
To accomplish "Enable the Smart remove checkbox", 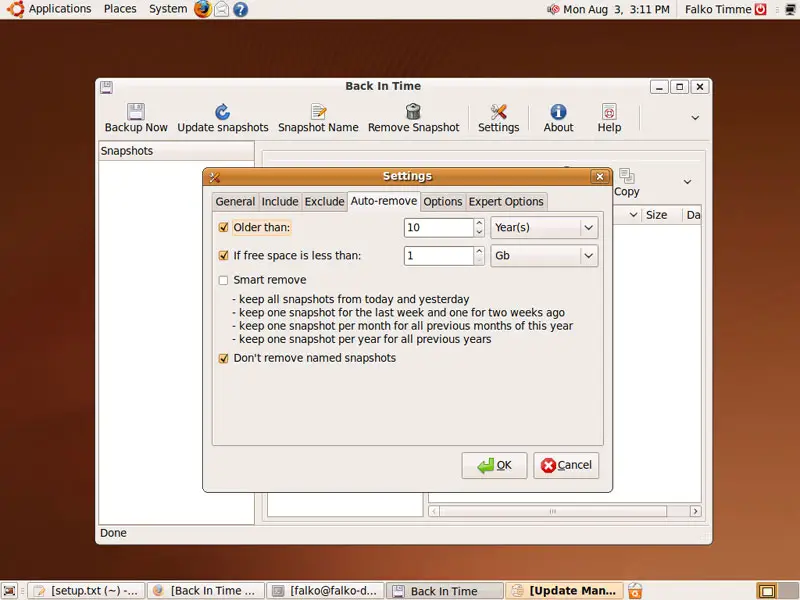I will [223, 280].
